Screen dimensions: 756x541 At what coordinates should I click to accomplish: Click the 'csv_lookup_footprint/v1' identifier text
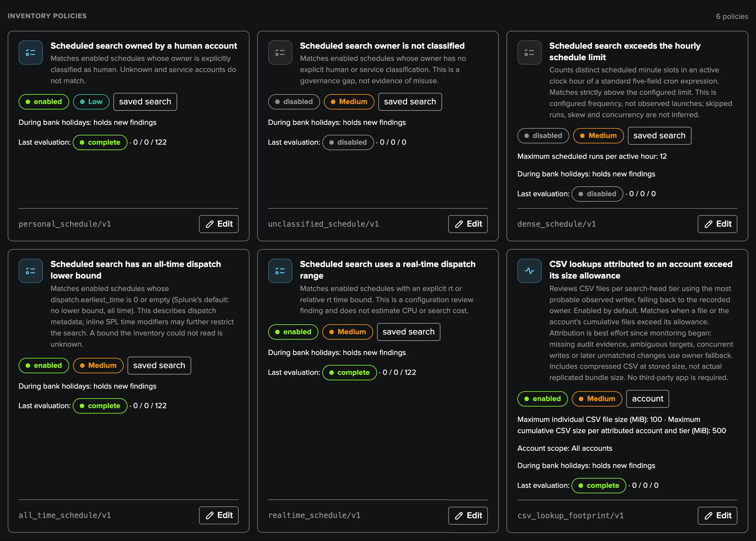[x=570, y=516]
